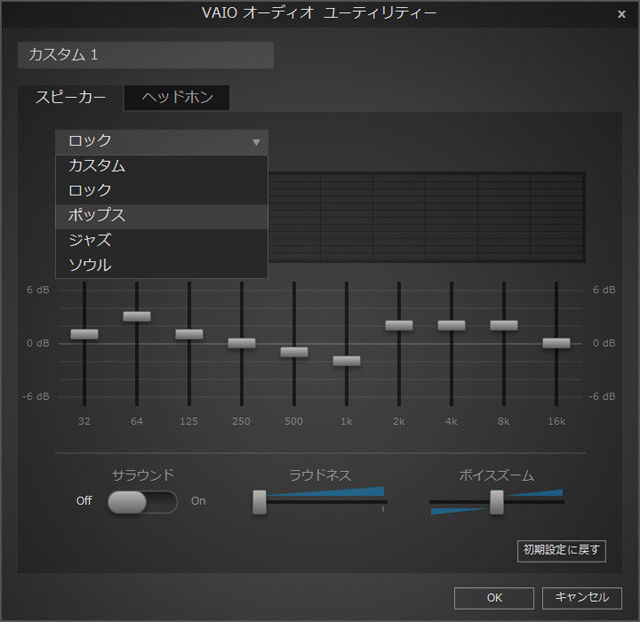Choose ジャズ in the preset list
The width and height of the screenshot is (640, 622).
pyautogui.click(x=162, y=241)
